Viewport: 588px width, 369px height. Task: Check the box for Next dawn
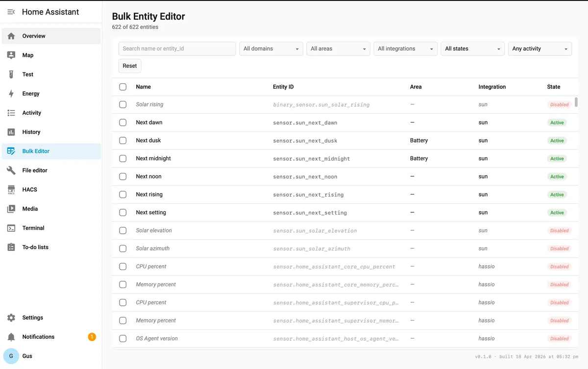[122, 123]
